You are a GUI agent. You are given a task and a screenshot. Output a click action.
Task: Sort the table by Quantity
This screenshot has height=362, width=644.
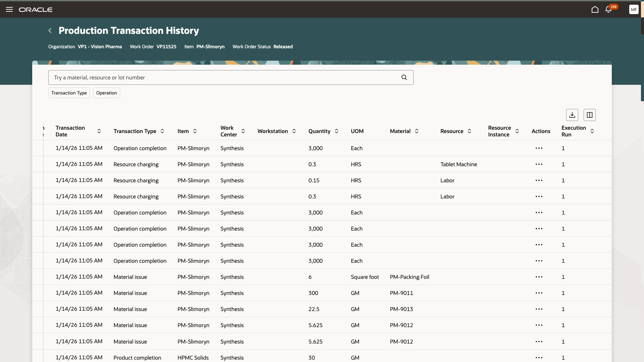[336, 131]
